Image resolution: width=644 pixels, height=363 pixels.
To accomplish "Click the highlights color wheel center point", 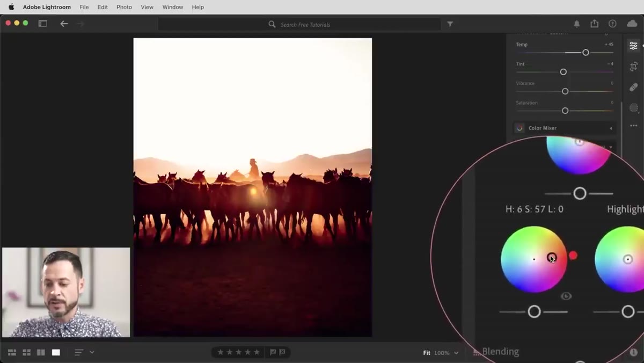I will pos(627,259).
